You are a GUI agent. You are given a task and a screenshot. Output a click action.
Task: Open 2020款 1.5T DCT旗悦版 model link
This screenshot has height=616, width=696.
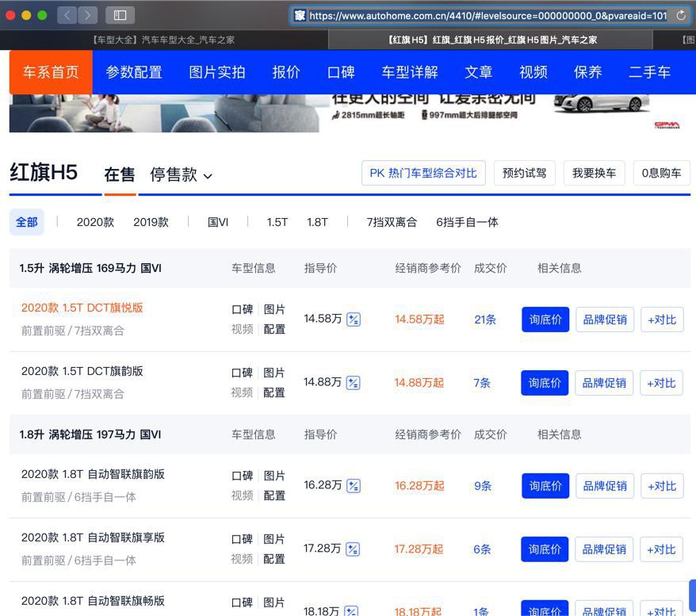[x=82, y=308]
